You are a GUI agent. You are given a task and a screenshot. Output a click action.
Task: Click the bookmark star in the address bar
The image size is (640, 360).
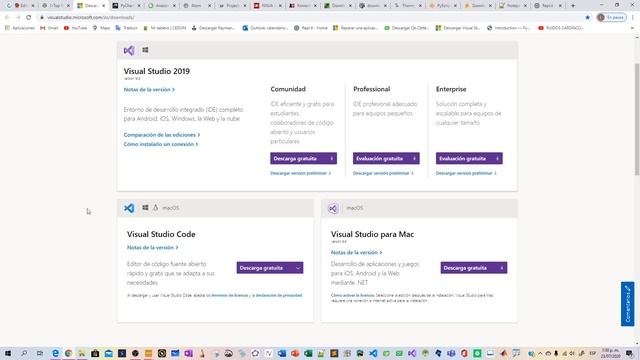point(587,18)
